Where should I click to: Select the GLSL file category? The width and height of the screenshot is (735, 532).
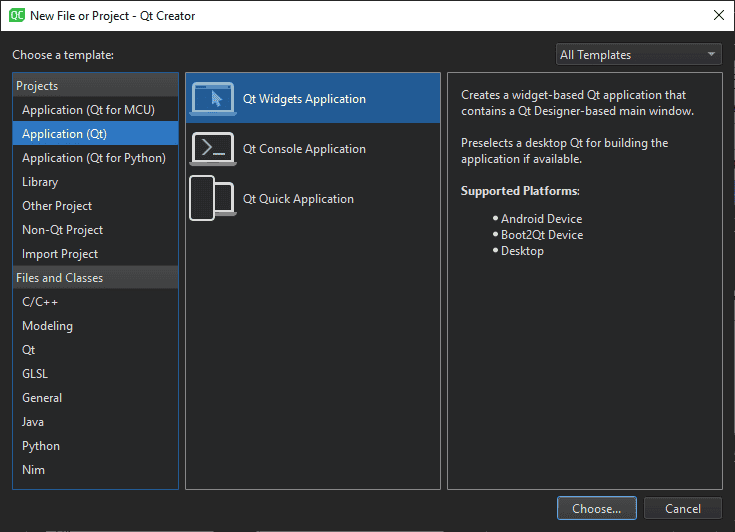pos(96,374)
